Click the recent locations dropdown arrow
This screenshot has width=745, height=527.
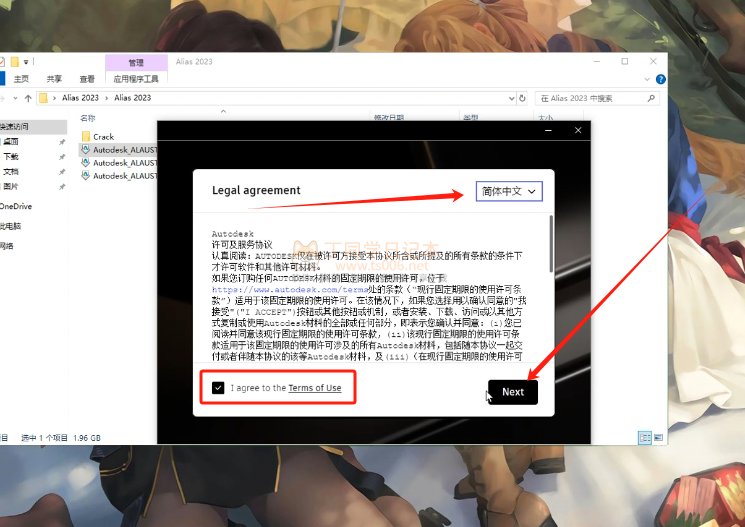[15, 98]
